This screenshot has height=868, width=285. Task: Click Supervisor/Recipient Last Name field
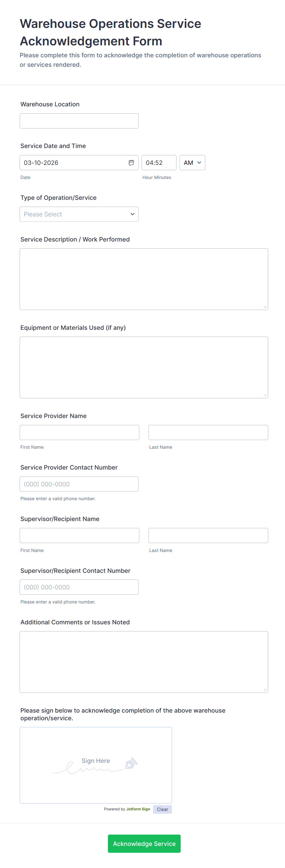coord(208,535)
